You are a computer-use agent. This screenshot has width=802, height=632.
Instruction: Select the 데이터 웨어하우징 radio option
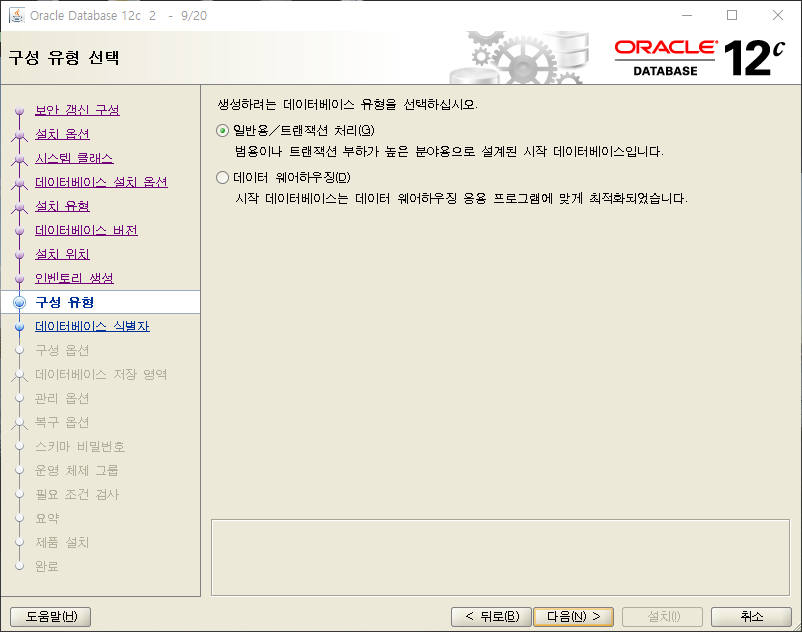[x=222, y=177]
